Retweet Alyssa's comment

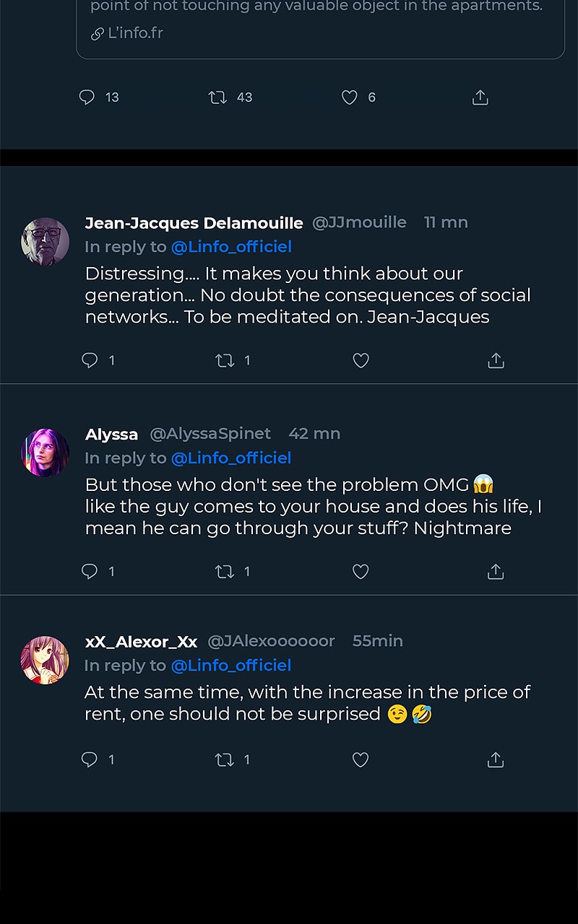(x=225, y=572)
